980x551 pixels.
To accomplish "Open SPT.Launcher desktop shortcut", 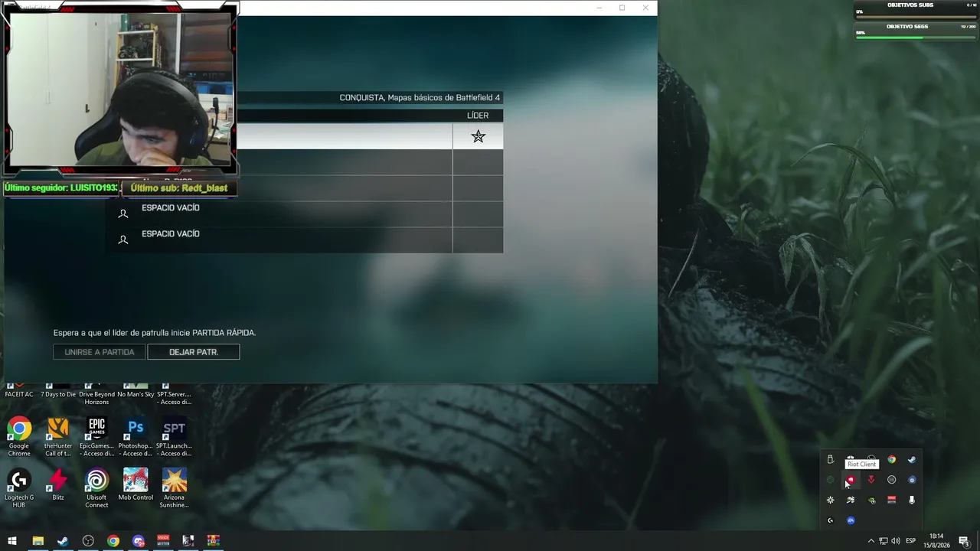I will pyautogui.click(x=174, y=438).
